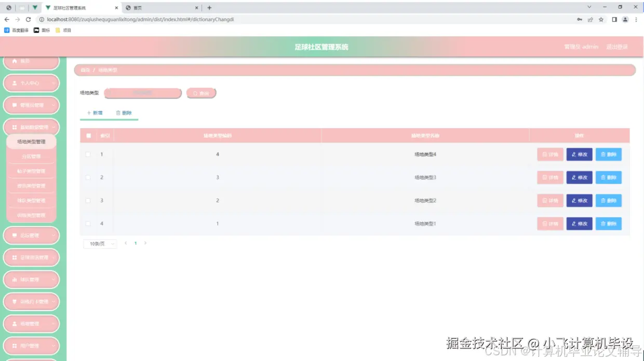Viewport: 644px width, 361px height.
Task: Click 管理员 admin text in header
Action: pyautogui.click(x=581, y=47)
